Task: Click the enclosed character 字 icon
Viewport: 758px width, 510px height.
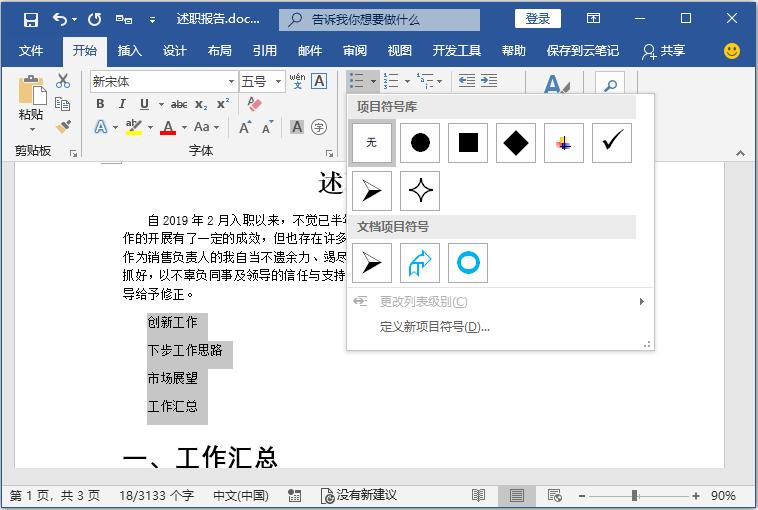Action: tap(319, 127)
